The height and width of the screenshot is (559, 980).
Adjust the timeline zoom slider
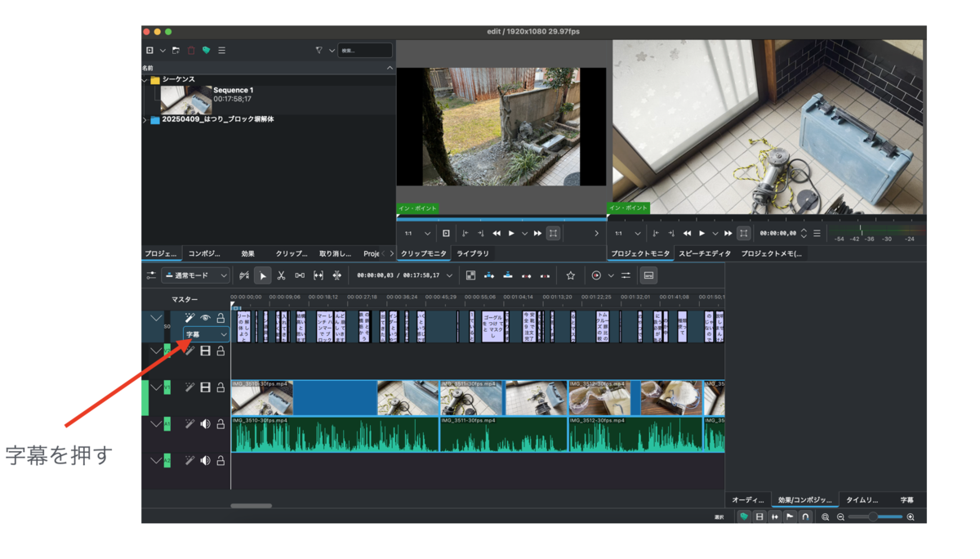(x=875, y=517)
